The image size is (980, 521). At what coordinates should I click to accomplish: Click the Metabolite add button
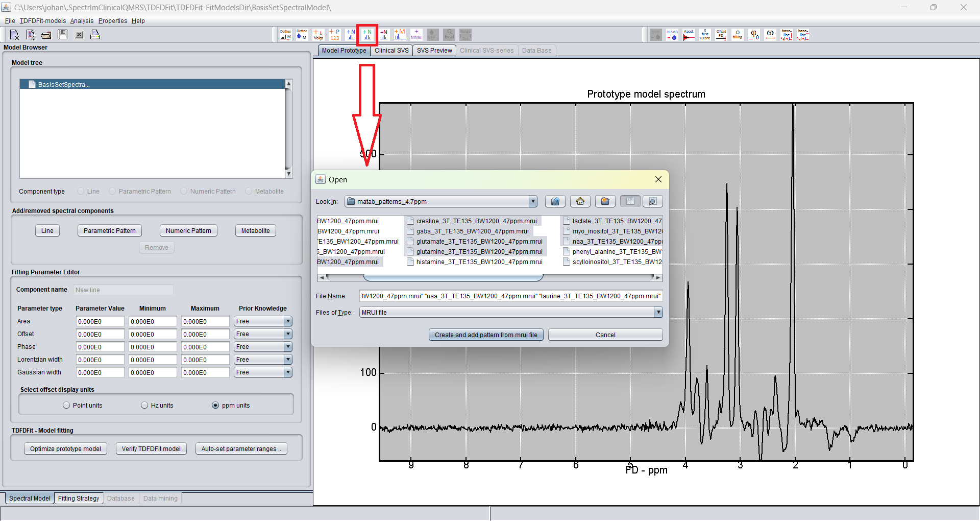click(256, 231)
